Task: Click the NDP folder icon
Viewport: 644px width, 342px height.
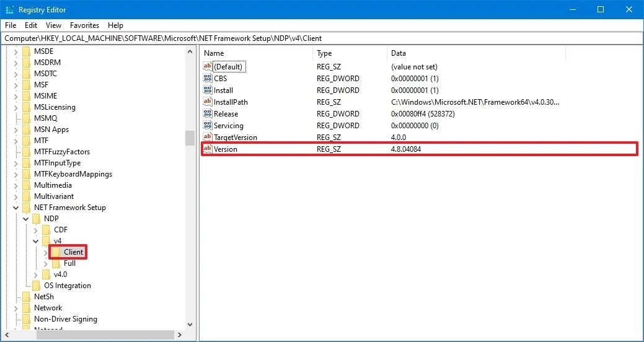Action: point(37,219)
